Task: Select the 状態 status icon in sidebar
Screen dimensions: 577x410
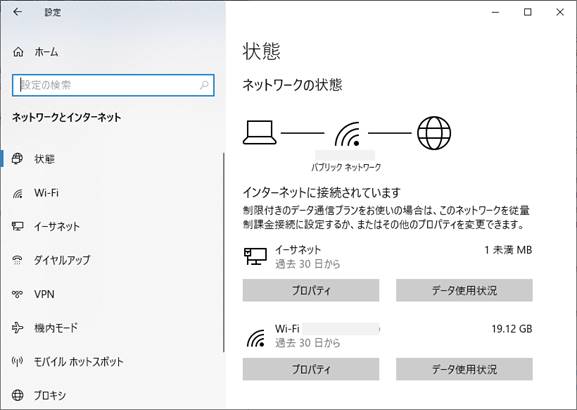Action: click(17, 159)
